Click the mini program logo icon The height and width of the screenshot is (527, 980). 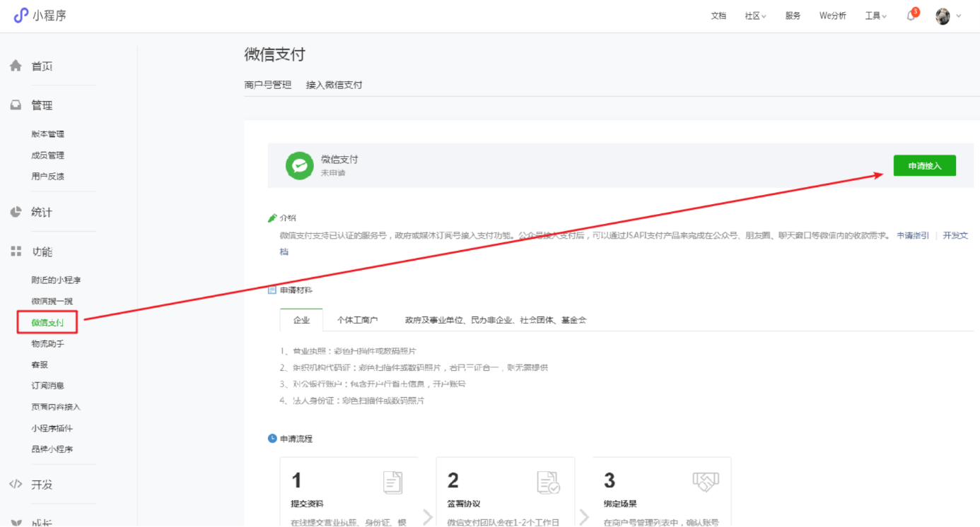(x=21, y=16)
